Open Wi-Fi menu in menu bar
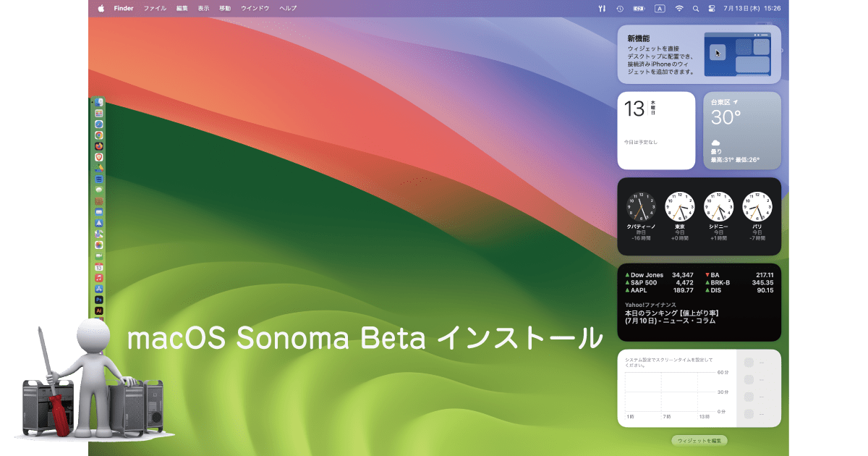Screen dimensions: 868x456 678,9
